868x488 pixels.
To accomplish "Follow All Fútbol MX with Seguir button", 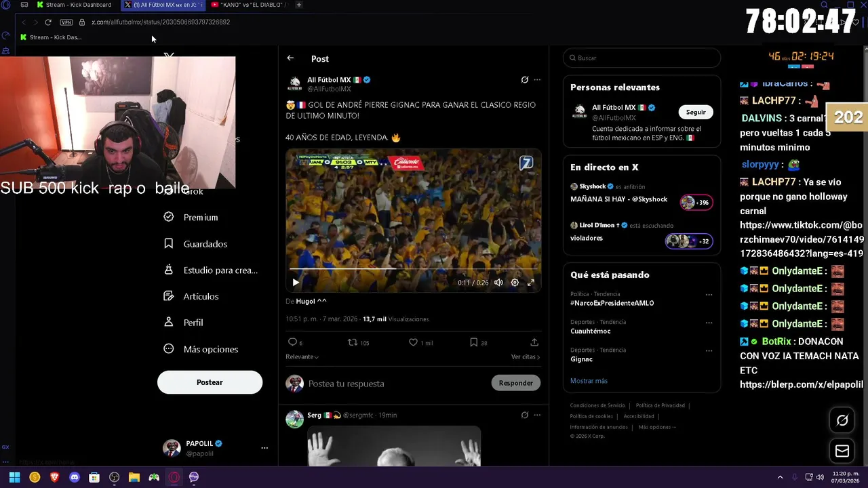I will (x=696, y=113).
